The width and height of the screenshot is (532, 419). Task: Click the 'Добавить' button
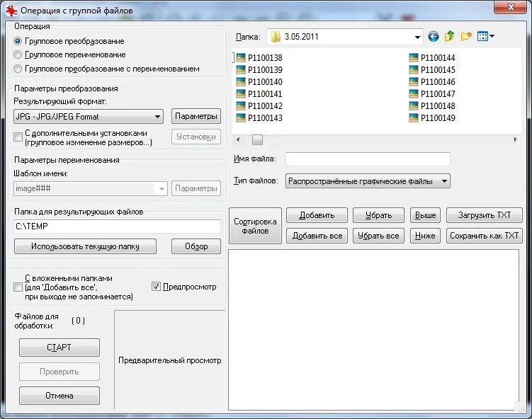(317, 215)
